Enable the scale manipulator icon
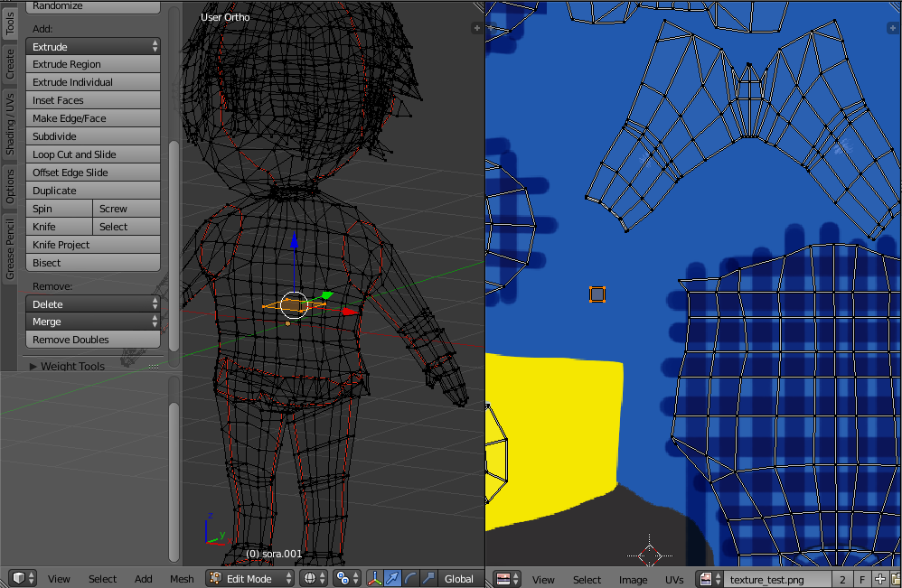902x588 pixels. click(x=428, y=578)
